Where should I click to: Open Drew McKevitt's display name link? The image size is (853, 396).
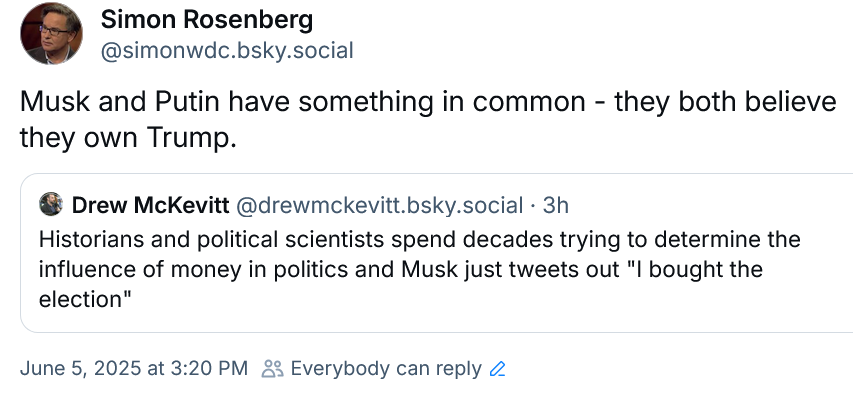151,206
